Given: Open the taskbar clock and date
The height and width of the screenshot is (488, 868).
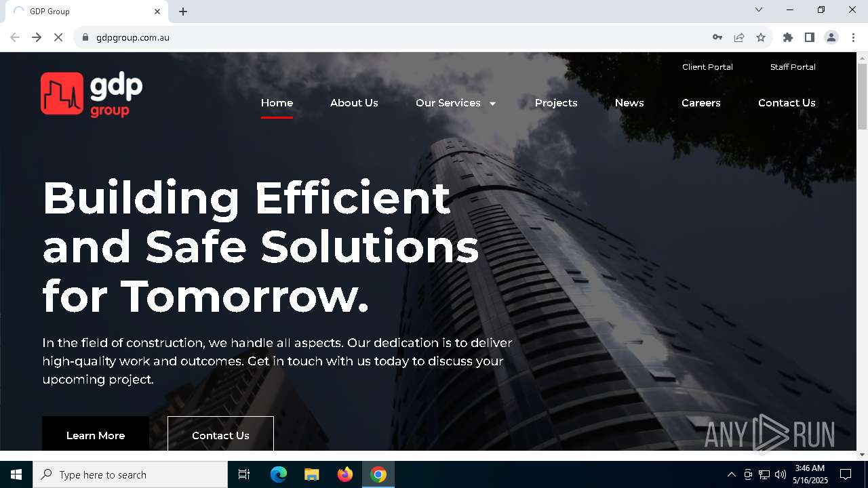Looking at the screenshot, I should 810,474.
